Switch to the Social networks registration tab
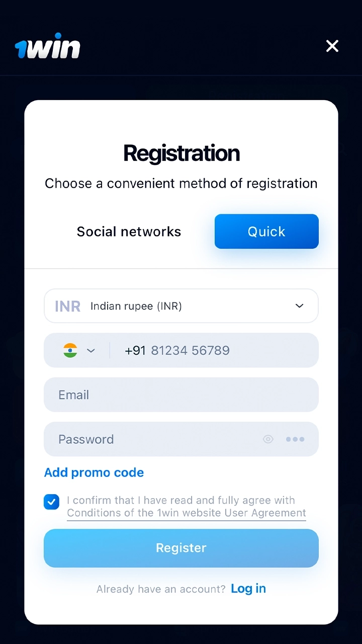Viewport: 362px width, 644px height. [129, 231]
